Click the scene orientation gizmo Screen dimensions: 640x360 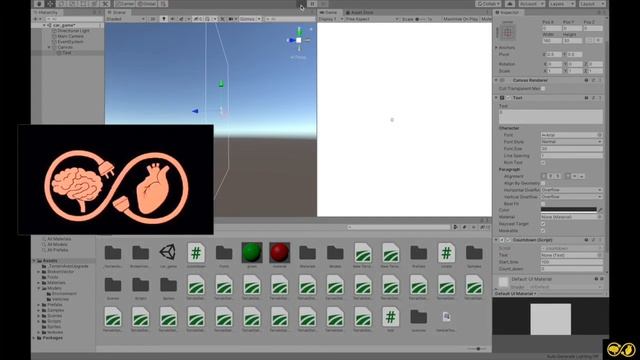[299, 40]
